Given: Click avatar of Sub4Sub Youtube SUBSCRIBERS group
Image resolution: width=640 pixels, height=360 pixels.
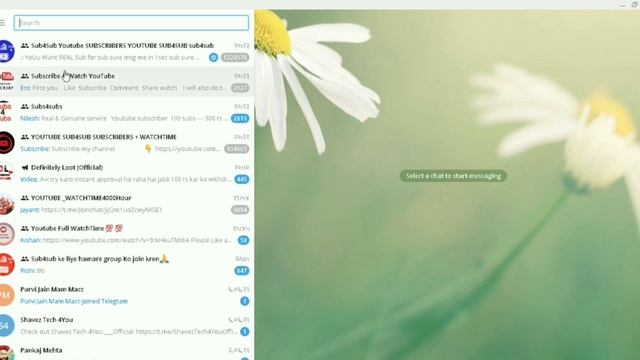Looking at the screenshot, I should tap(6, 51).
